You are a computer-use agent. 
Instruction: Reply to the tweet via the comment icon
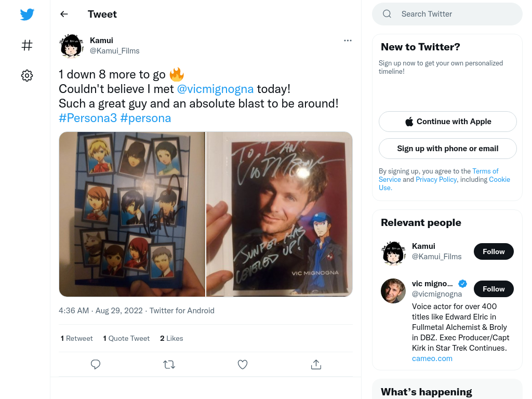(x=96, y=364)
